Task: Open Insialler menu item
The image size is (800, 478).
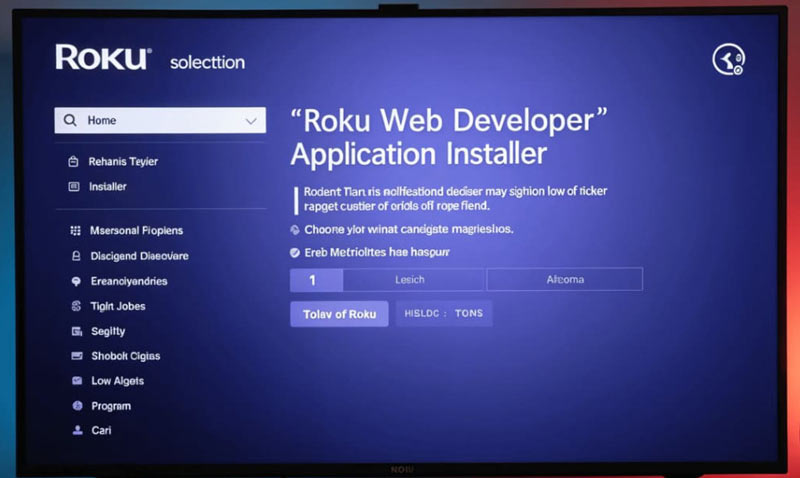Action: click(x=108, y=187)
